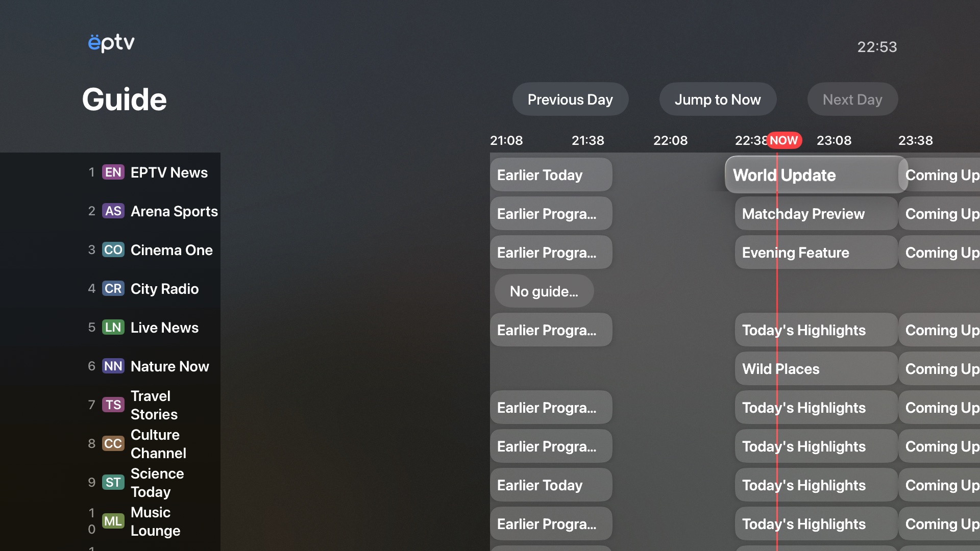Click the CR badge for City Radio
Viewport: 980px width, 551px height.
(x=113, y=289)
